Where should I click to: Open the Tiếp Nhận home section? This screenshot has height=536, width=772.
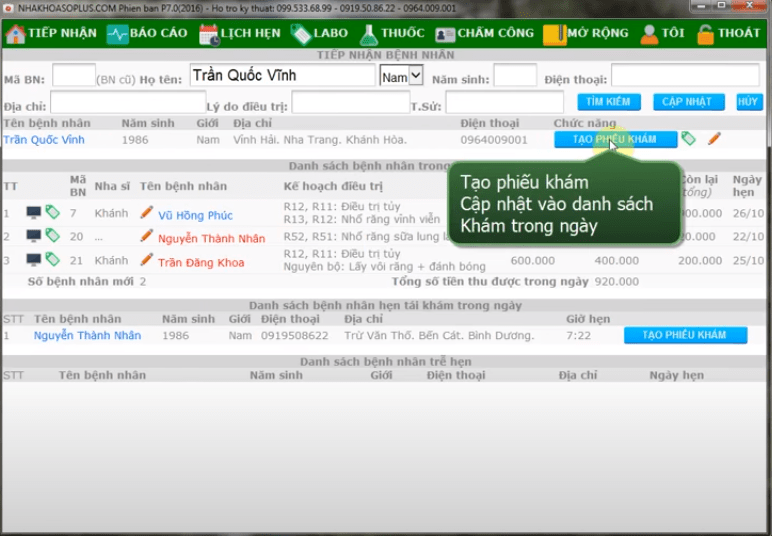click(52, 33)
